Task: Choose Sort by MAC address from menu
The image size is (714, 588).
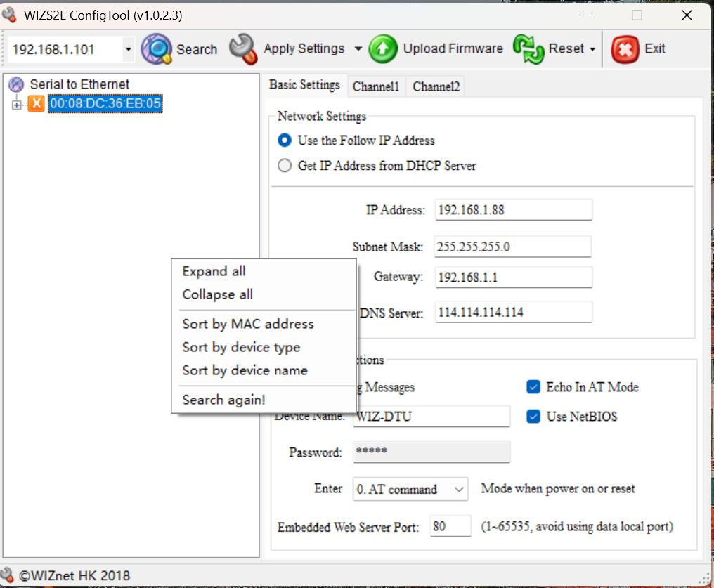Action: [x=248, y=324]
